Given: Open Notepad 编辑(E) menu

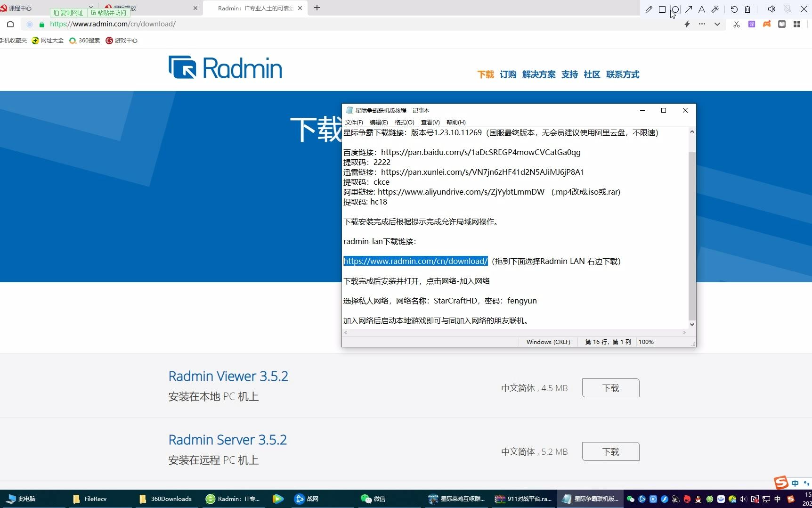Looking at the screenshot, I should [379, 123].
